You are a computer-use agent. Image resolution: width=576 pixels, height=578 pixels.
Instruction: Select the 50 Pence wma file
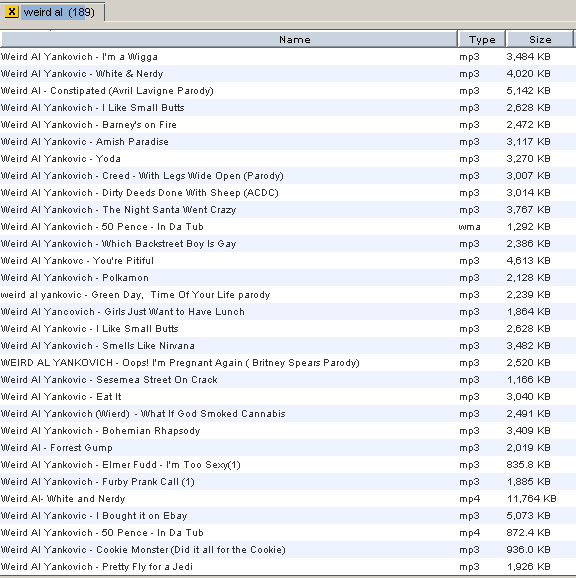[x=288, y=227]
